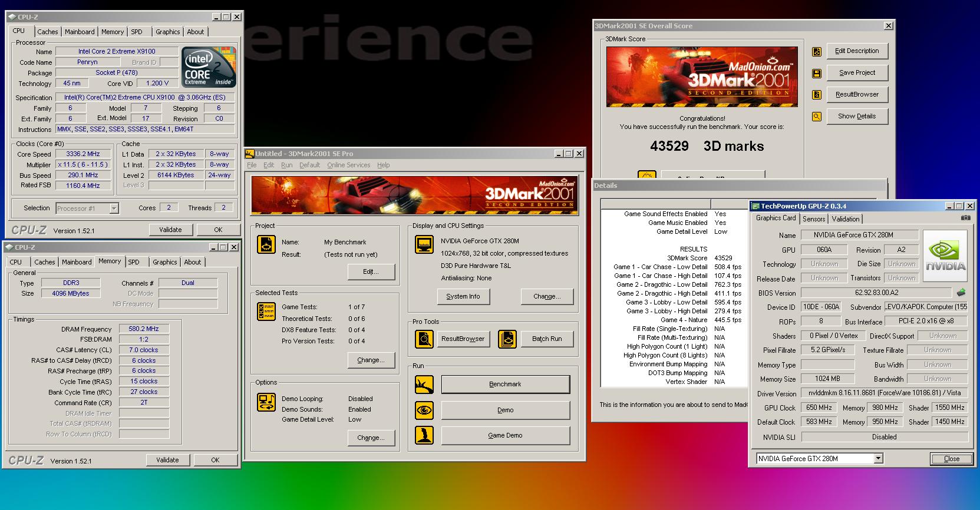The image size is (980, 510).
Task: Click the Edit Description icon in the 3DMark score window
Action: coord(817,52)
